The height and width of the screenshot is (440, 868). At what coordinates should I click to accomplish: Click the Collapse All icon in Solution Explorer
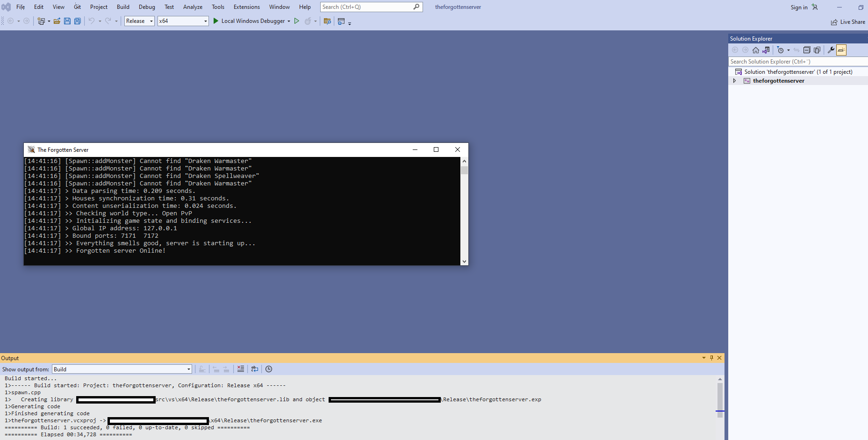pos(807,50)
